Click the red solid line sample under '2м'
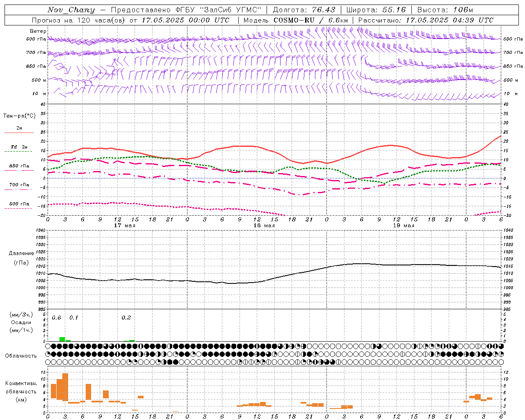This screenshot has width=525, height=420. point(19,133)
